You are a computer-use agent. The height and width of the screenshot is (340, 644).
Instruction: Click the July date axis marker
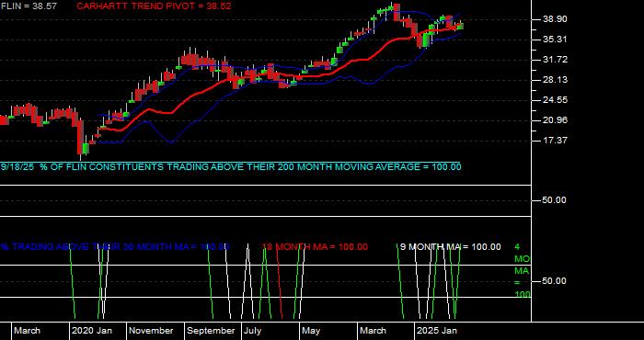252,331
